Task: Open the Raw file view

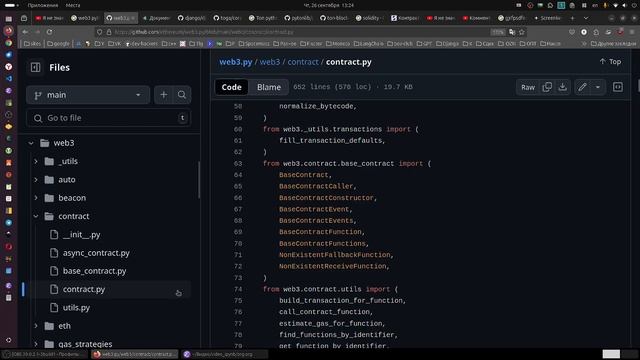Action: coord(528,87)
